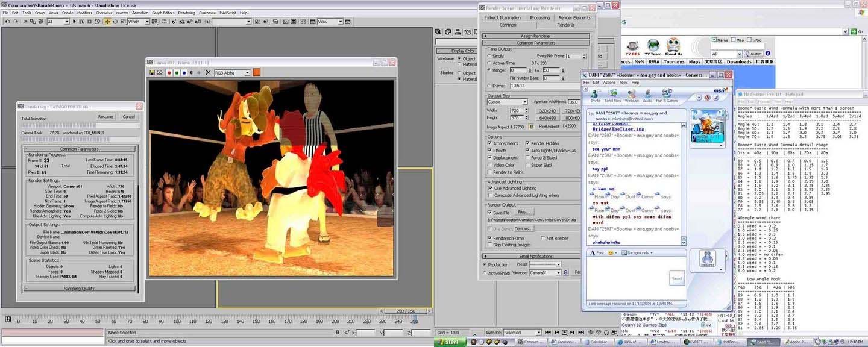This screenshot has width=868, height=347.
Task: Open emoticon picker in MSN message toolbar
Action: tap(611, 252)
